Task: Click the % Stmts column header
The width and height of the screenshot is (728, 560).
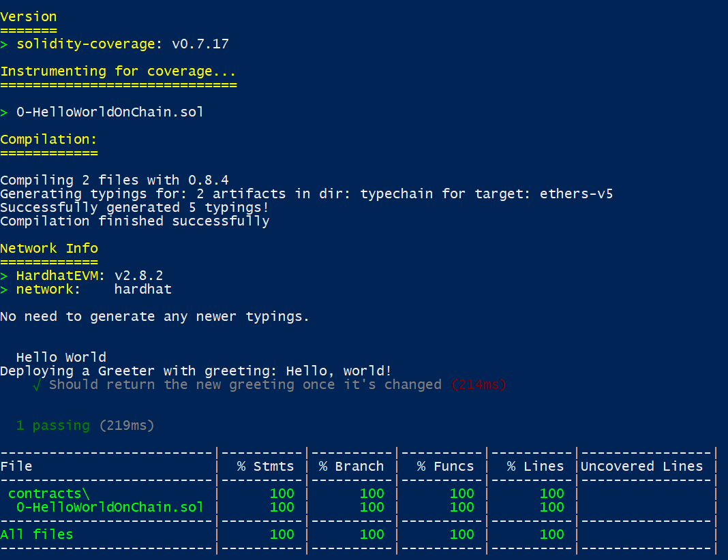Action: (266, 466)
